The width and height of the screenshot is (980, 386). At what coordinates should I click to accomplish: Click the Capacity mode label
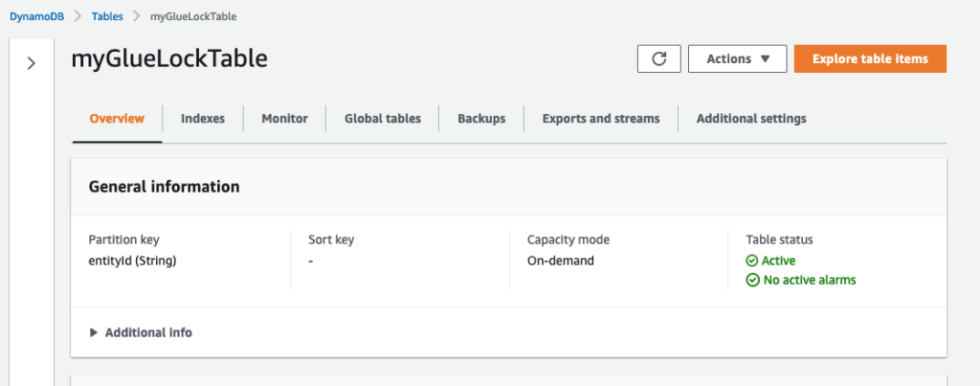[x=568, y=239]
